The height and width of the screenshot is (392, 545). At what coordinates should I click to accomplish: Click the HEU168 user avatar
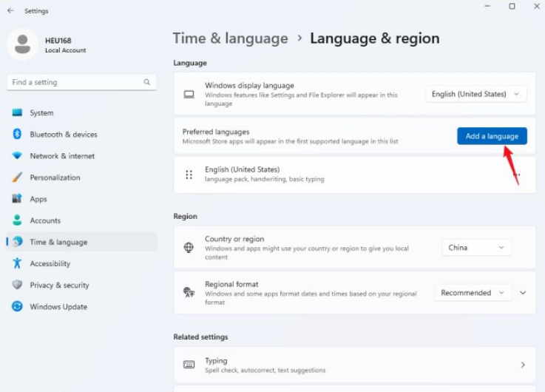click(x=23, y=44)
